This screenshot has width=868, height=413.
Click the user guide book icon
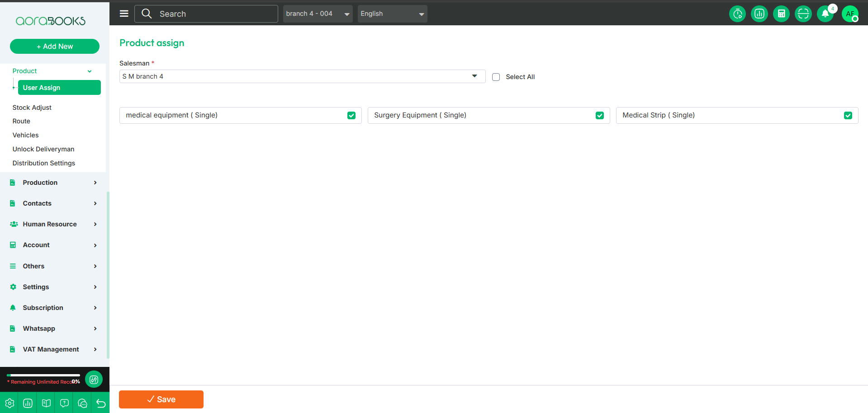click(x=46, y=403)
